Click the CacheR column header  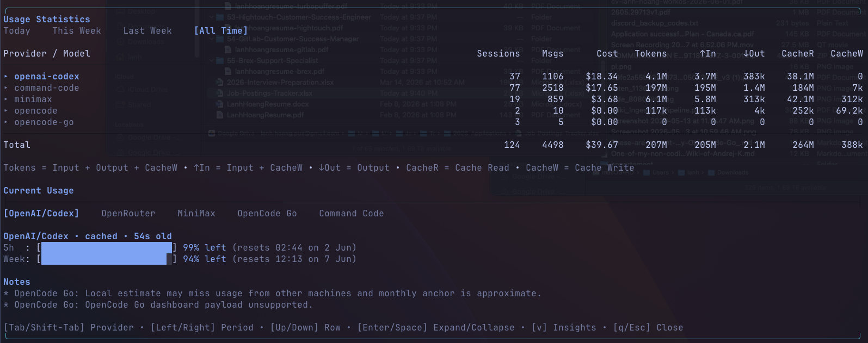point(798,54)
